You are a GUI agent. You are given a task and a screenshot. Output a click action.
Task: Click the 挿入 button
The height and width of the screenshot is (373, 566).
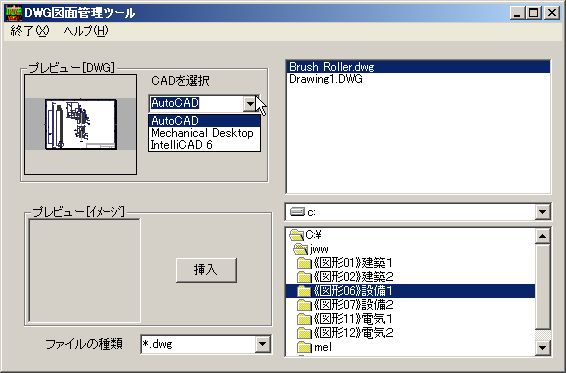[206, 270]
